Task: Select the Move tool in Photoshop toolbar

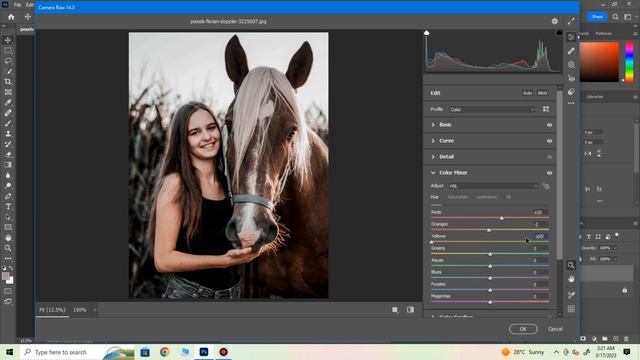Action: (8, 40)
